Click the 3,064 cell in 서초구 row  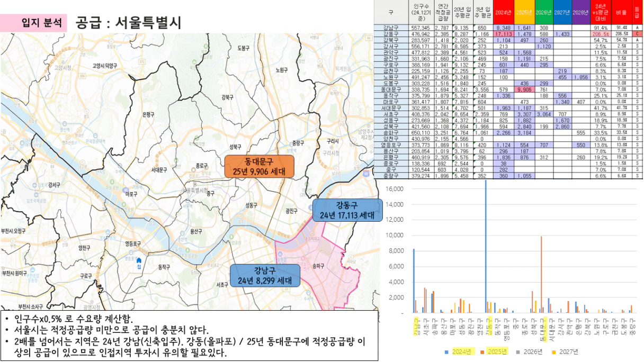tap(543, 114)
